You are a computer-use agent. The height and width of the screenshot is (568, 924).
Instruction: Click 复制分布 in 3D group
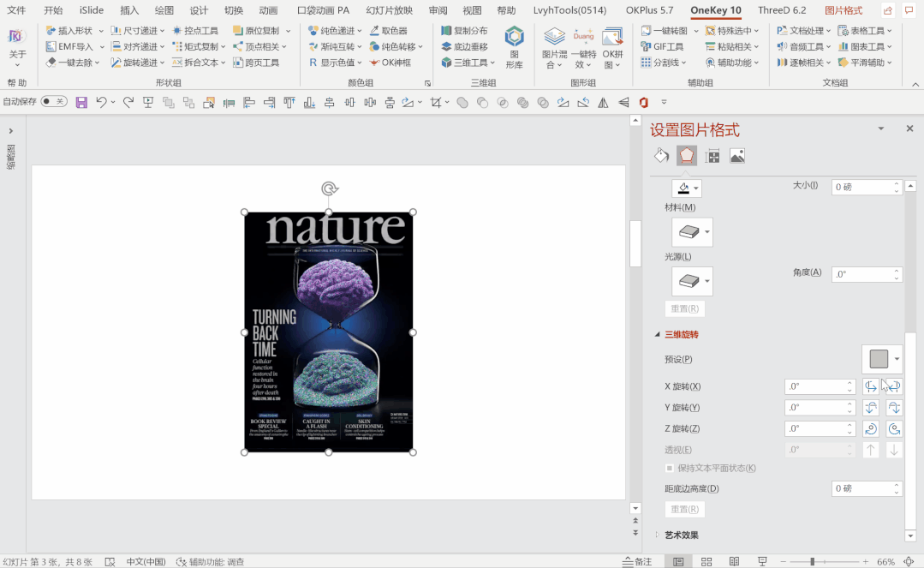coord(464,31)
